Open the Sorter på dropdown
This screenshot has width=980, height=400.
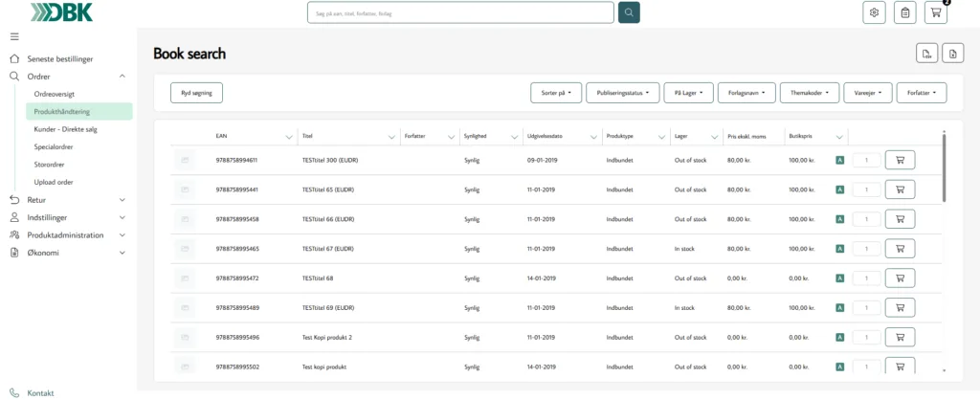tap(556, 93)
